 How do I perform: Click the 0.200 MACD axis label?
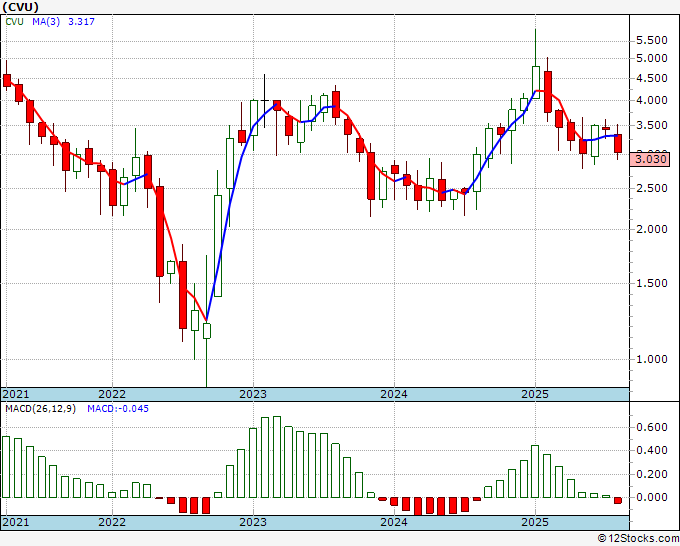[651, 474]
